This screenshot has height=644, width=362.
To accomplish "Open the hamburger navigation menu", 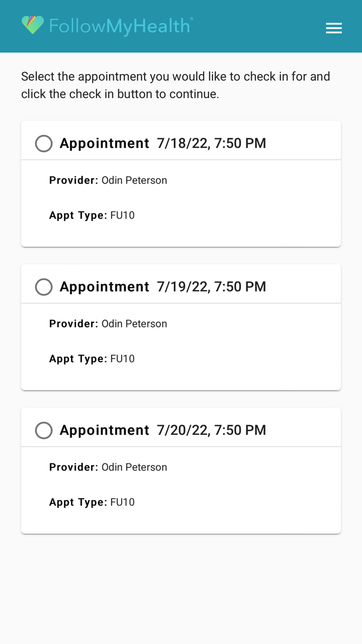I will coord(334,28).
